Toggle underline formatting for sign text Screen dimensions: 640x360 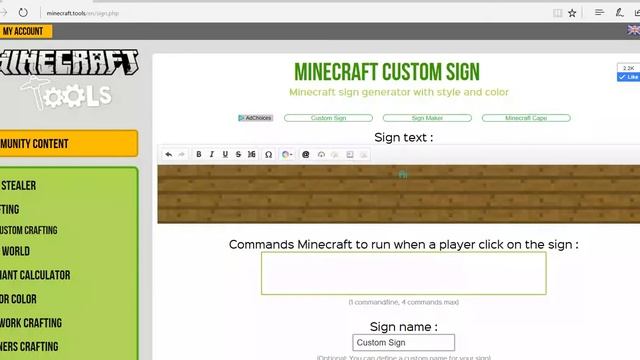tap(225, 154)
